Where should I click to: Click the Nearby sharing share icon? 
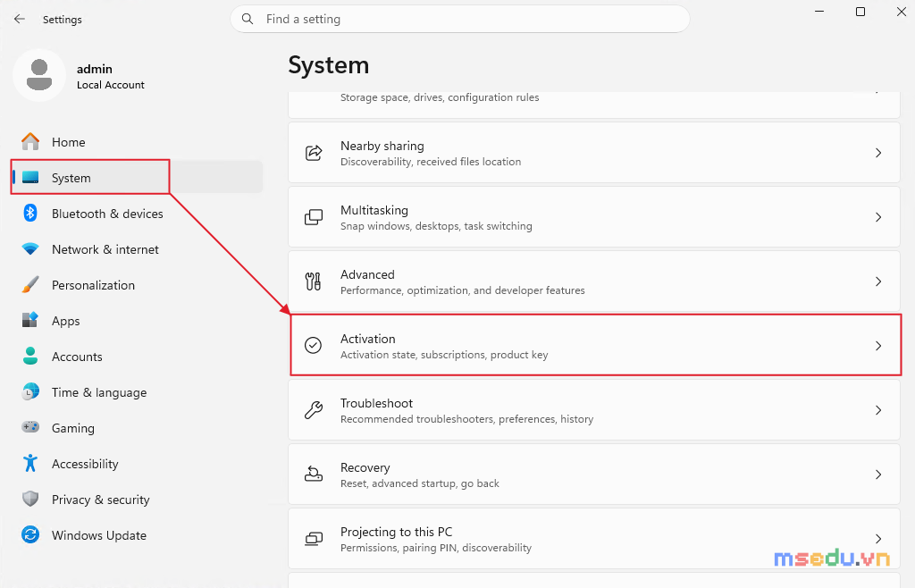click(x=314, y=153)
